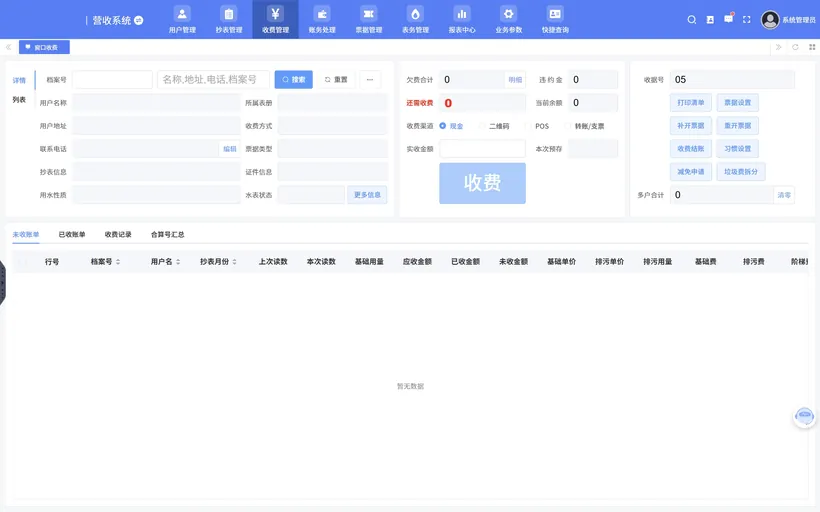820x512 pixels.
Task: Click the 重置 reset button
Action: pos(336,79)
